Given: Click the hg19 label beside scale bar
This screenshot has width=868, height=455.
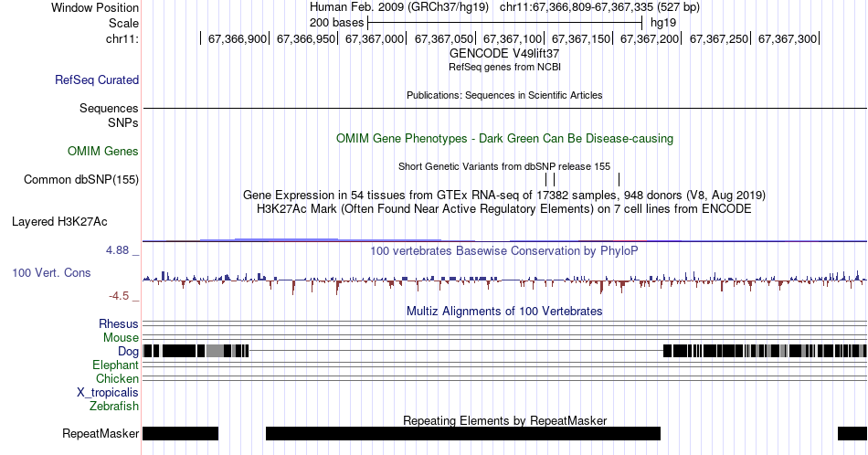Looking at the screenshot, I should pyautogui.click(x=663, y=23).
